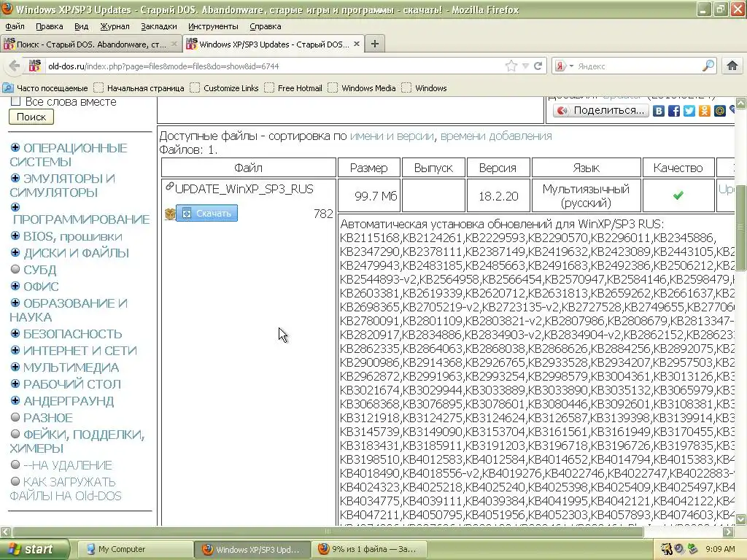Open Часто посещаемые bookmarks folder
The image size is (747, 560).
click(45, 88)
